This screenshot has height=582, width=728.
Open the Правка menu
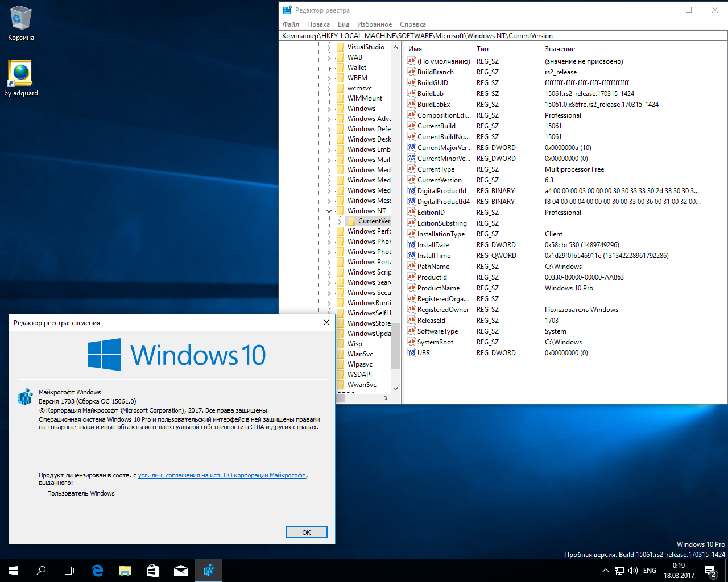click(x=318, y=24)
